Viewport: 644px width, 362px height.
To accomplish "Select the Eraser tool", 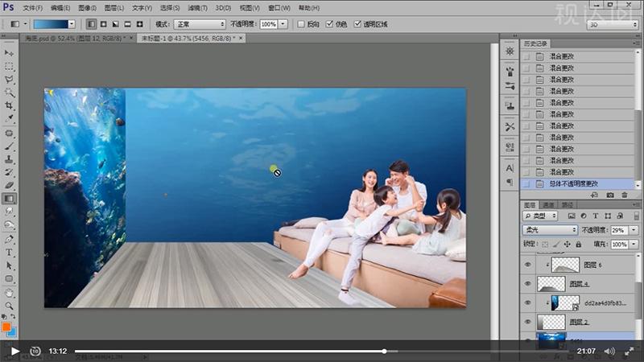I will pos(9,186).
